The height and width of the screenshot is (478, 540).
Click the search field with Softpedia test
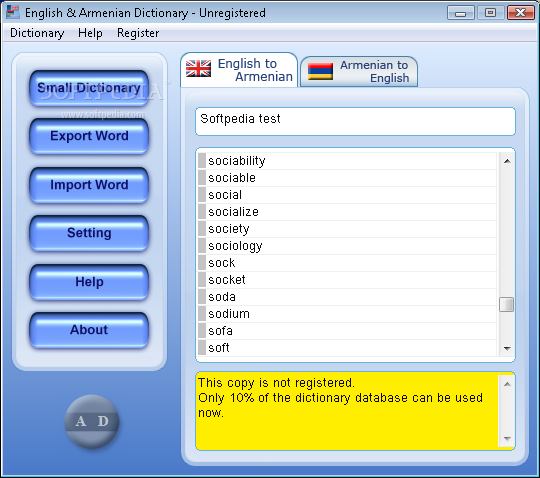355,121
